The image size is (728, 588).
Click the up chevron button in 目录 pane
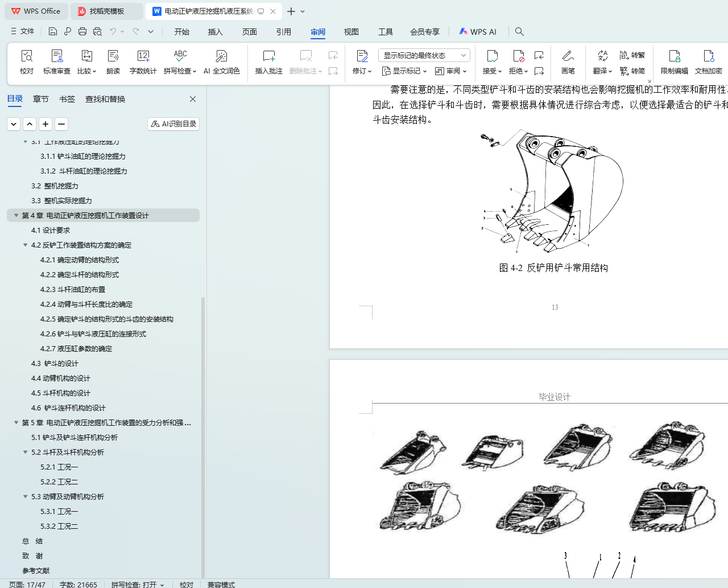[x=30, y=124]
